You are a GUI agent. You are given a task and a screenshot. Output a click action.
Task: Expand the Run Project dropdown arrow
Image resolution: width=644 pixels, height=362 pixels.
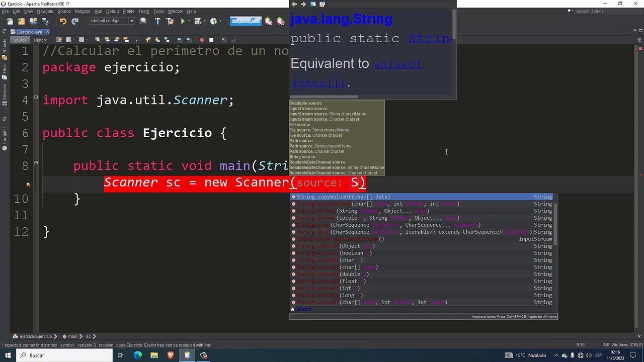pyautogui.click(x=190, y=21)
